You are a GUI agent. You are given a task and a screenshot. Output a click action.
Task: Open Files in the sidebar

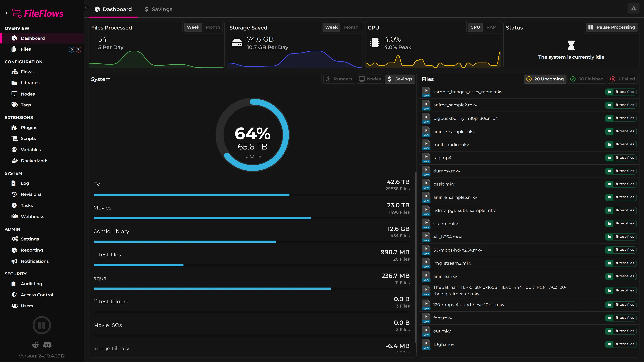click(x=42, y=49)
